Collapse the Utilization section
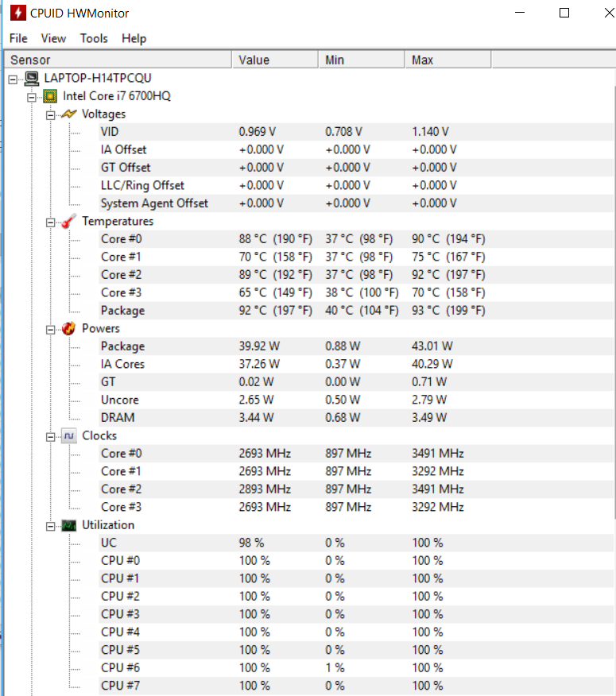 coord(51,527)
